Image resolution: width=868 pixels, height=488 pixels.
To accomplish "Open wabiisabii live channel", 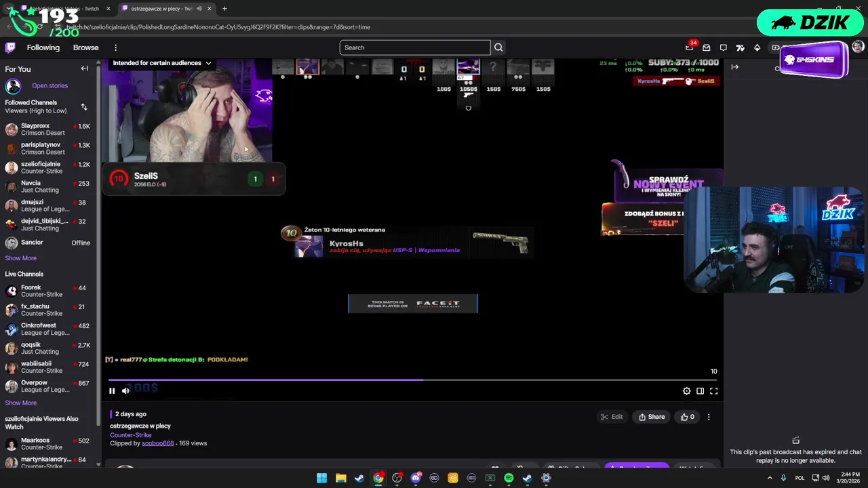I will (x=47, y=367).
